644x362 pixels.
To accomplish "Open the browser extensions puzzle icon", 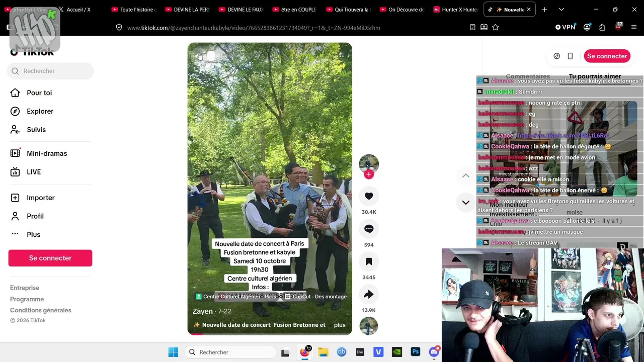I will coord(602,27).
